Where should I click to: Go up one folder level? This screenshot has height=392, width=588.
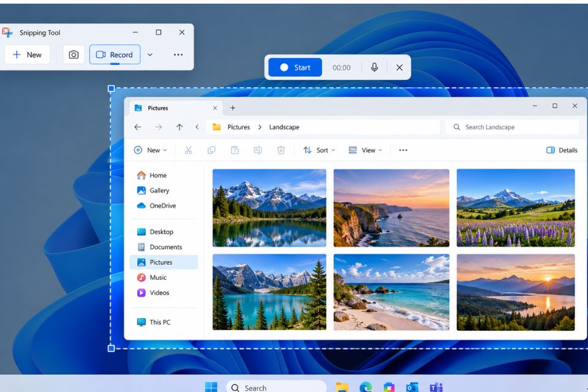(179, 127)
